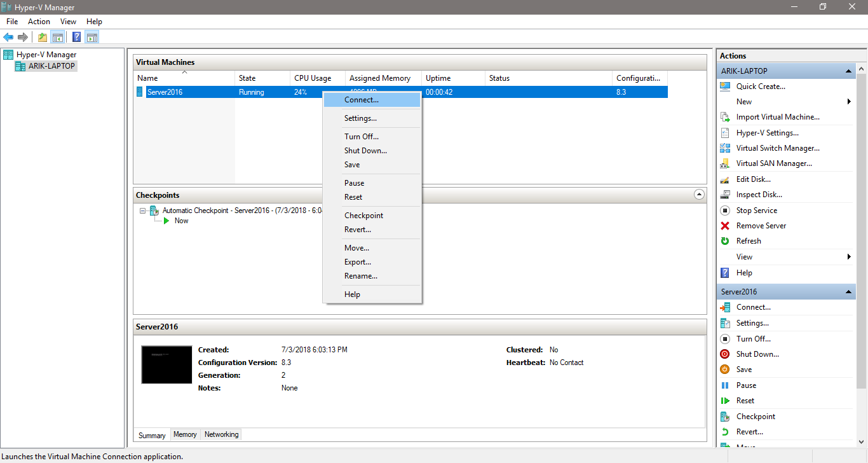Select the Automatic Checkpoint - Server2016 entry
Image resolution: width=868 pixels, height=463 pixels.
point(241,211)
